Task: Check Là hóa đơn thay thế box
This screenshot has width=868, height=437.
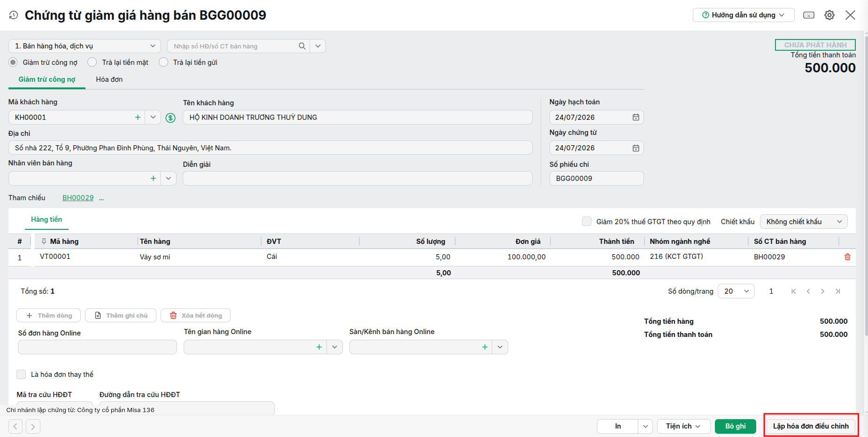Action: 21,374
